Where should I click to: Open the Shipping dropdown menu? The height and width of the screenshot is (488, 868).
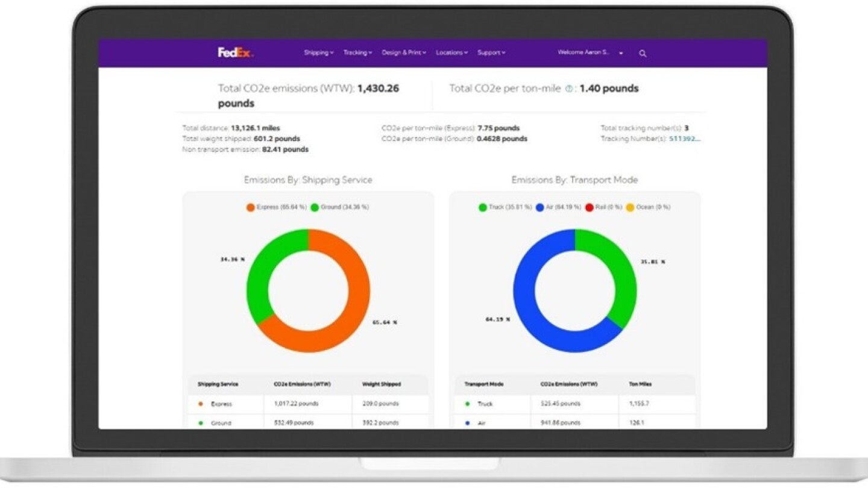pyautogui.click(x=318, y=53)
